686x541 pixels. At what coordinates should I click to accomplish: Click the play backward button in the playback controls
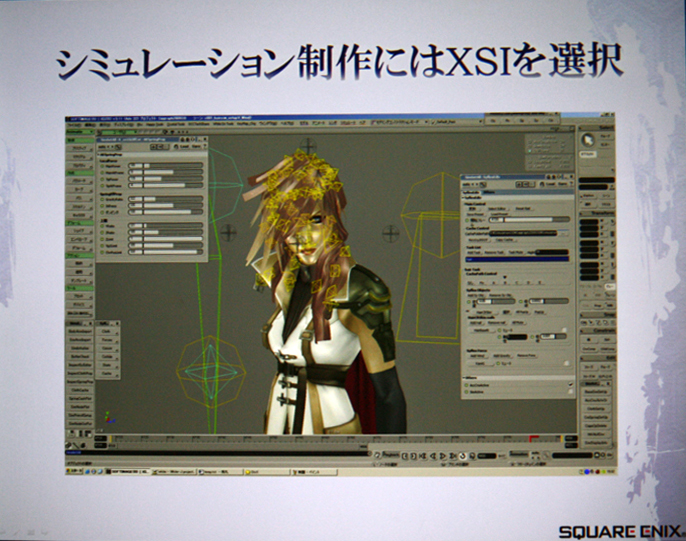point(433,456)
